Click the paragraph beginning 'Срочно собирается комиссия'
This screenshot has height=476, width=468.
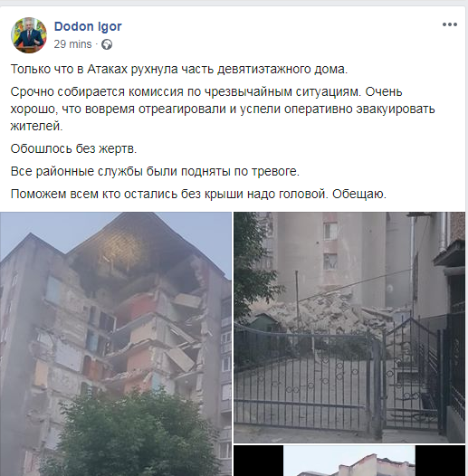click(x=223, y=109)
